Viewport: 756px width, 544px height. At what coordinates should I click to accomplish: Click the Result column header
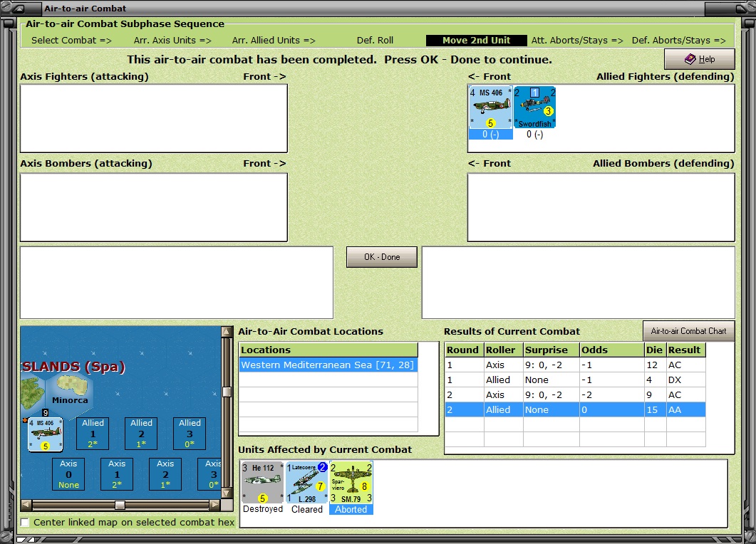[x=686, y=350]
